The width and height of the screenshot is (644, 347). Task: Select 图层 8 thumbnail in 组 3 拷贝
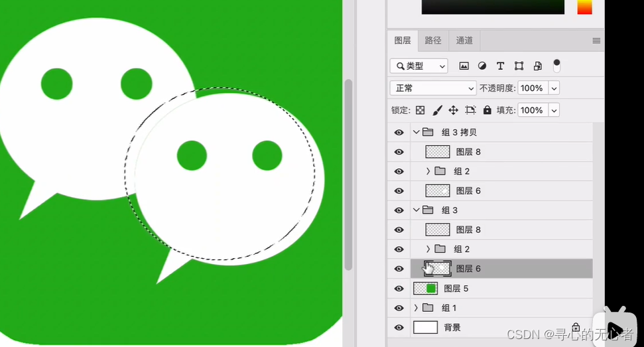click(x=438, y=152)
